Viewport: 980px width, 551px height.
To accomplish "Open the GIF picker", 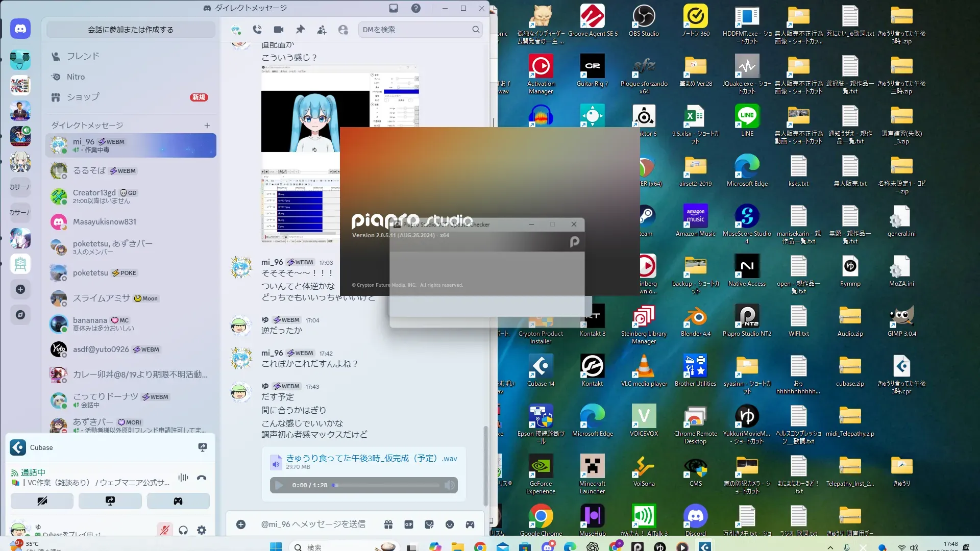I will click(x=409, y=524).
